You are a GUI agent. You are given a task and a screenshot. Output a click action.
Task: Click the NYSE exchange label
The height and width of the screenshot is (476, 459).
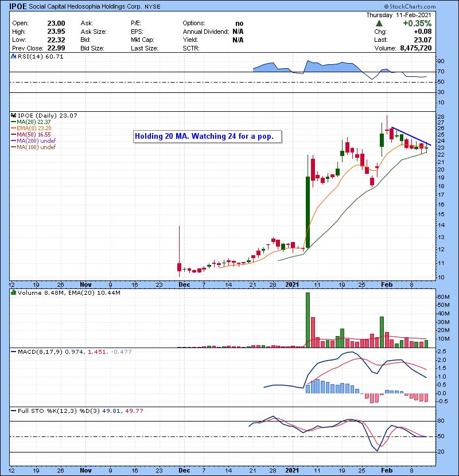tap(152, 6)
